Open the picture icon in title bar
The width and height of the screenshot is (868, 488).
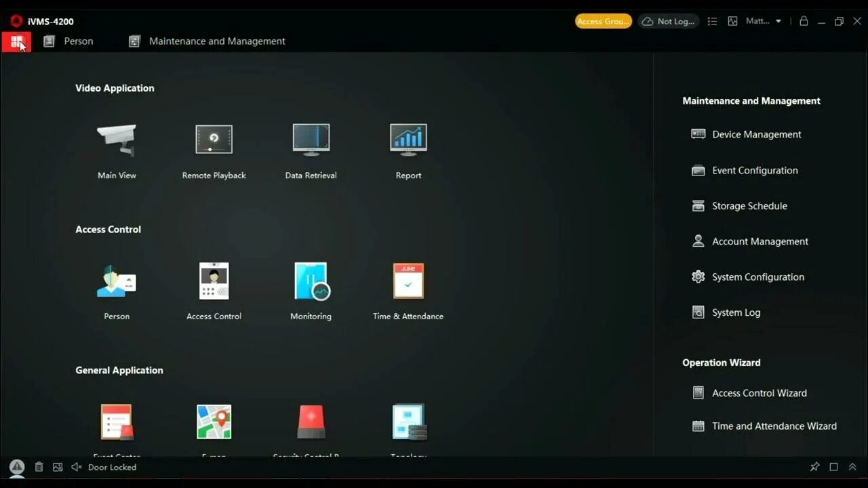(x=732, y=21)
